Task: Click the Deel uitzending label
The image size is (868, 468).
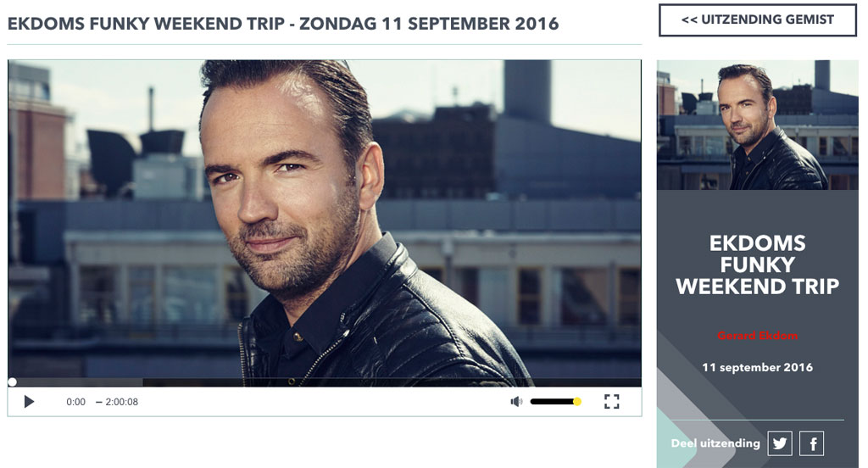Action: [715, 443]
